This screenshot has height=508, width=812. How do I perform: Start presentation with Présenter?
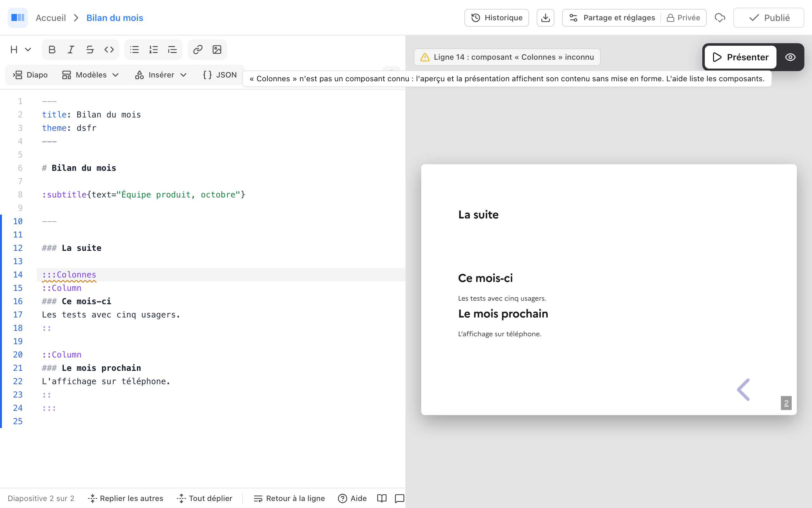pyautogui.click(x=741, y=57)
